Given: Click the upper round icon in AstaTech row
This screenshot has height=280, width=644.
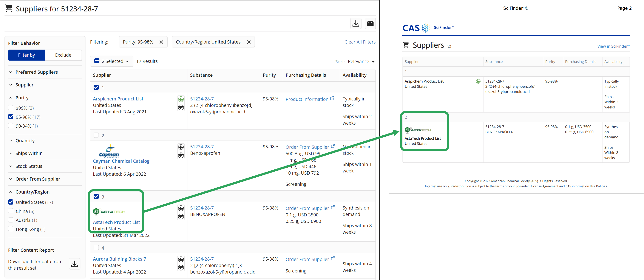Looking at the screenshot, I should (181, 208).
